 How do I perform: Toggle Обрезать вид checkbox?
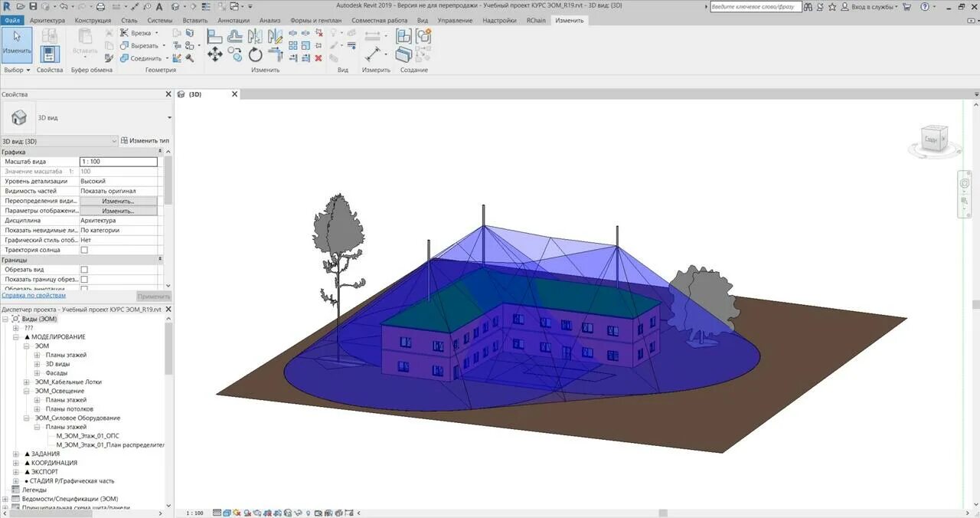tap(84, 270)
